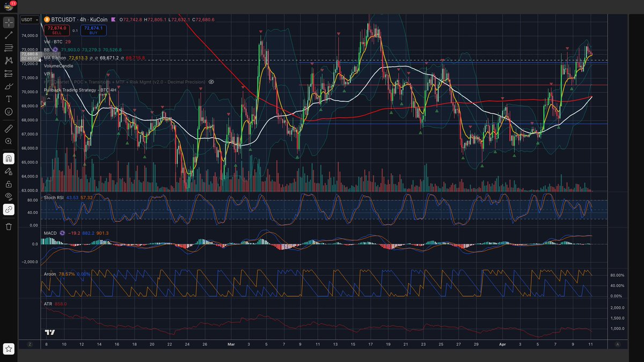644x362 pixels.
Task: Toggle magnet snapping mode
Action: [x=9, y=159]
